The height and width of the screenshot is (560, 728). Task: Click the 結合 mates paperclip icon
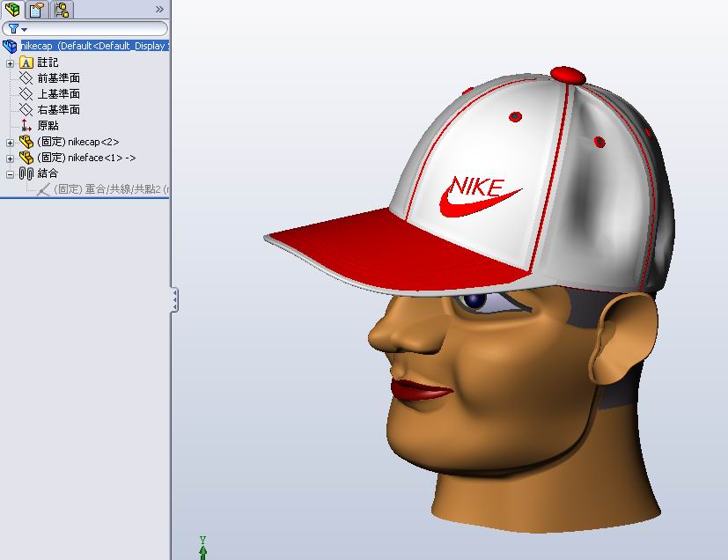tap(26, 173)
